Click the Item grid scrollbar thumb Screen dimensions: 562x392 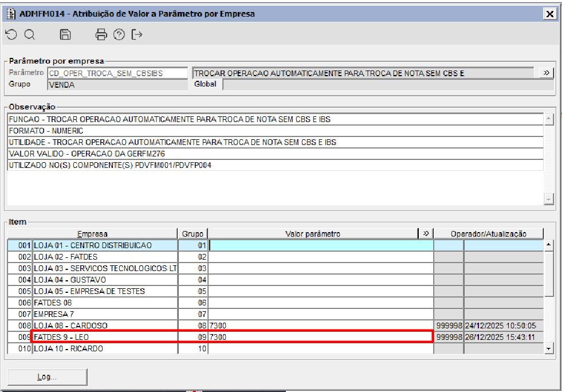(548, 273)
